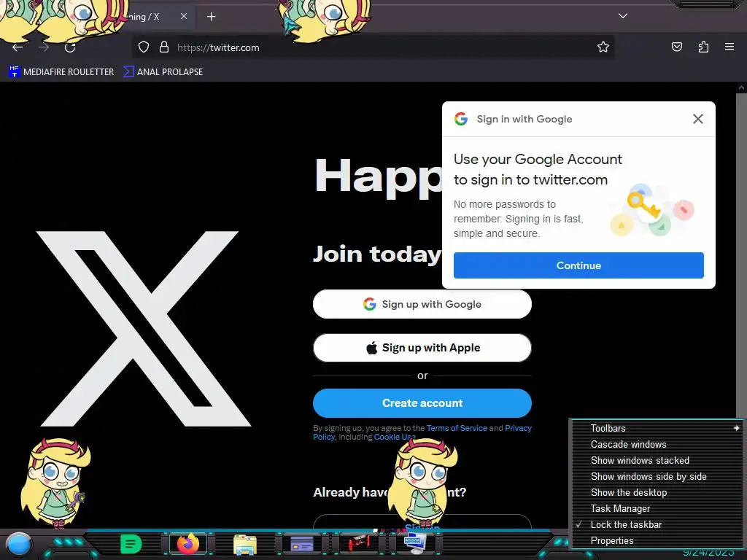Open the Privacy Policy link

click(x=518, y=428)
